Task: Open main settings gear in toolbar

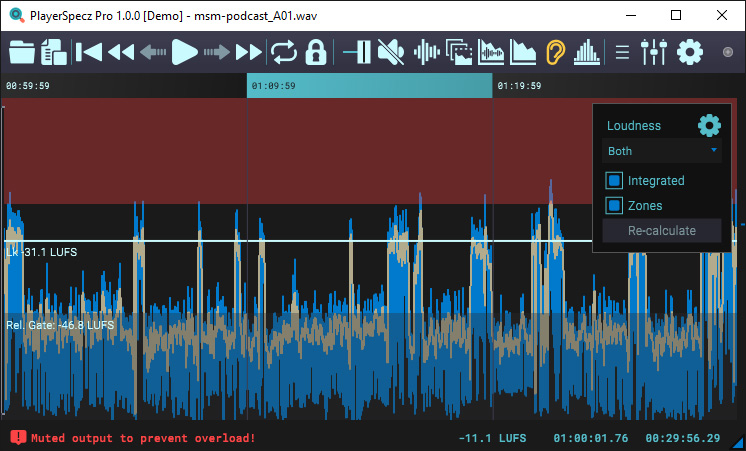Action: 690,51
